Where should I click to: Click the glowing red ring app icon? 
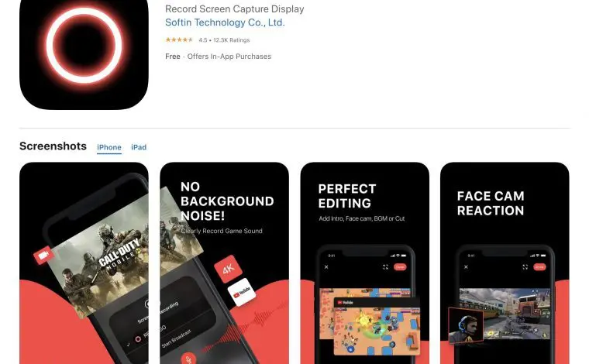(x=84, y=54)
